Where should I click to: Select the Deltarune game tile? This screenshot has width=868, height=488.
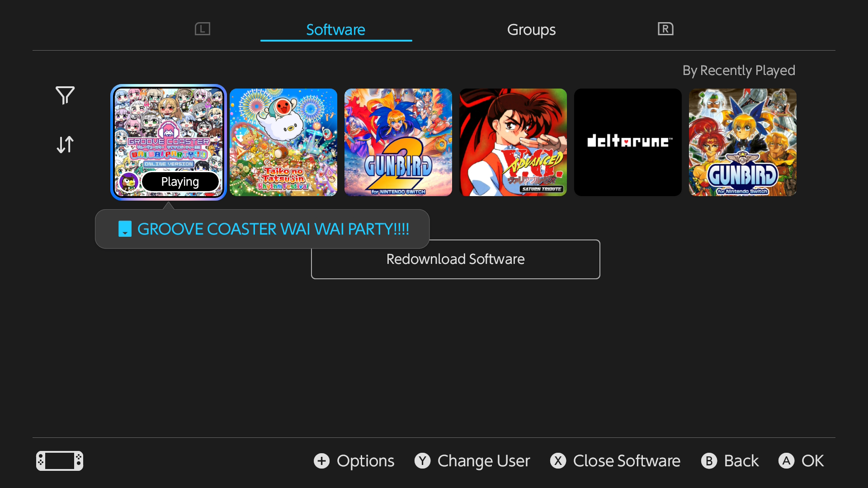click(x=628, y=142)
